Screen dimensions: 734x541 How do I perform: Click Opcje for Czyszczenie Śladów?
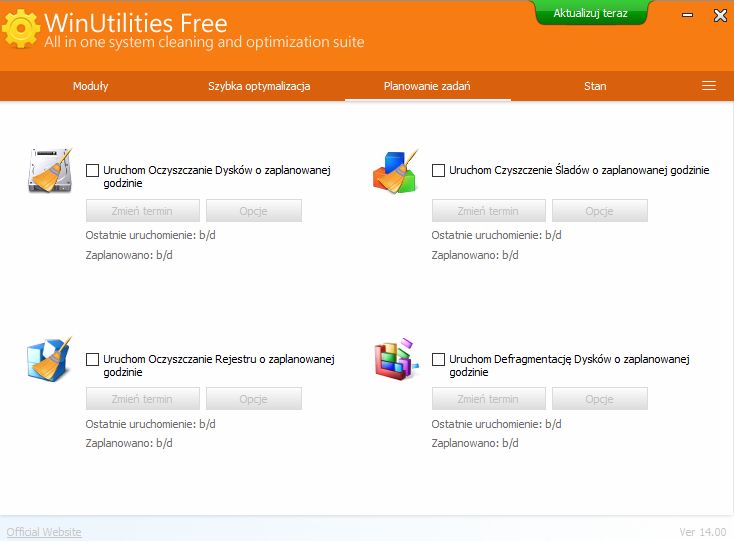[600, 211]
